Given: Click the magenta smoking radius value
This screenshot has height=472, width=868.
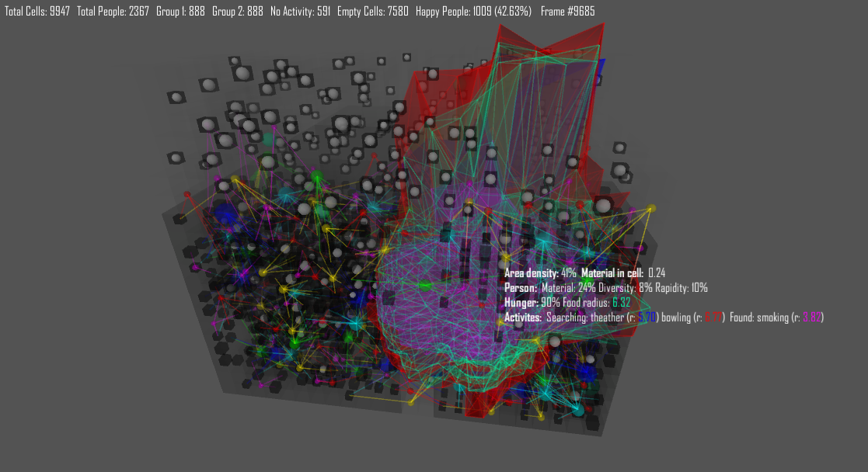Looking at the screenshot, I should coord(811,318).
